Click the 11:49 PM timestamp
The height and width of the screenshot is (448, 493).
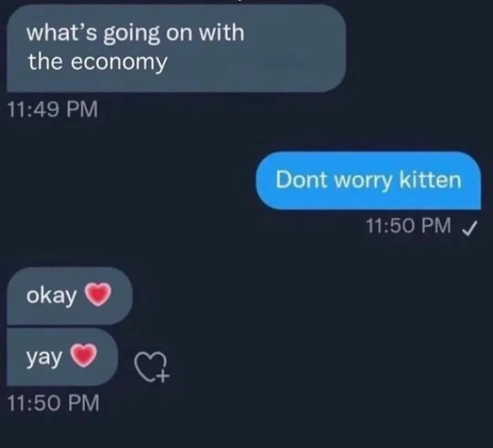(x=52, y=109)
